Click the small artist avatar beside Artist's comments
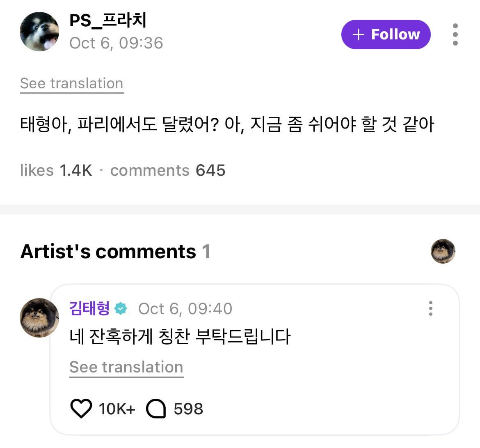This screenshot has width=480, height=448. 443,251
